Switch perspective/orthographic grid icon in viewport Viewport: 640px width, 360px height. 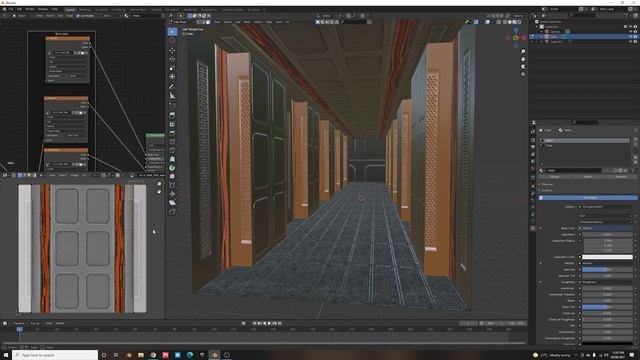(523, 74)
